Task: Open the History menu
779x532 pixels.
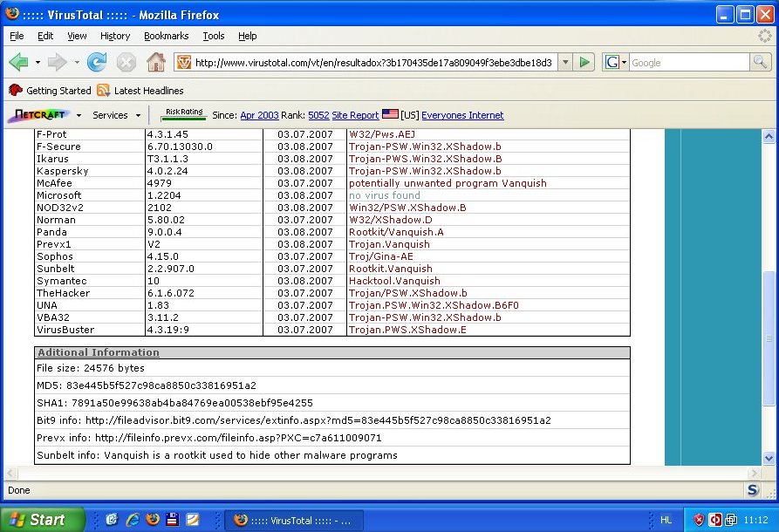Action: (x=115, y=36)
